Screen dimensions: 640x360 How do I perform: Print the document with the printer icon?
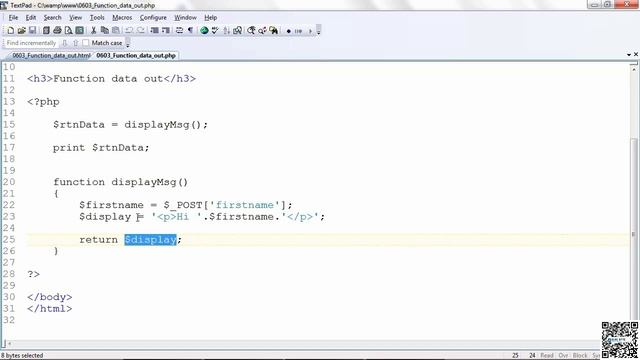click(x=57, y=31)
